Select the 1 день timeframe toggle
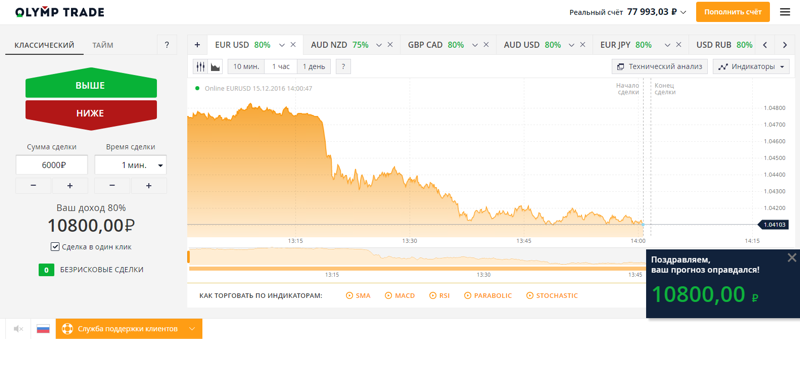This screenshot has width=800, height=382. 314,67
